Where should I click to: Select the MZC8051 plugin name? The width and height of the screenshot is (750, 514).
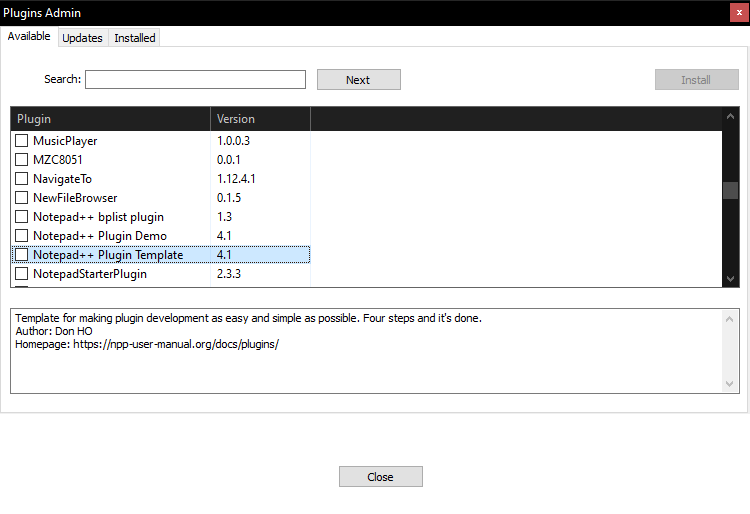pyautogui.click(x=58, y=160)
